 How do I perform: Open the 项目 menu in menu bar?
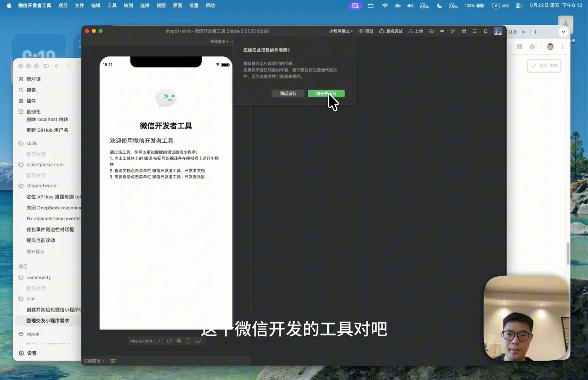(x=63, y=6)
